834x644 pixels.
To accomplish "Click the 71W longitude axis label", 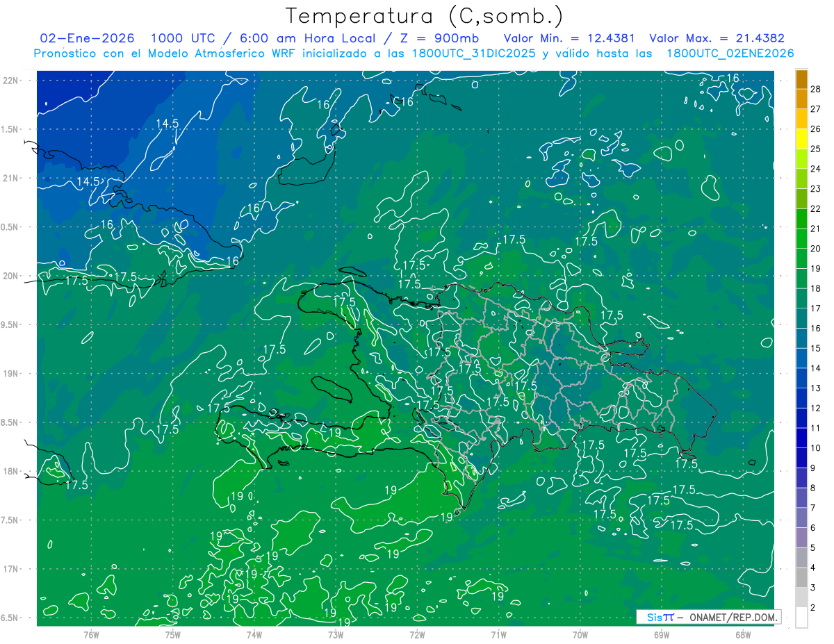I will tap(498, 634).
